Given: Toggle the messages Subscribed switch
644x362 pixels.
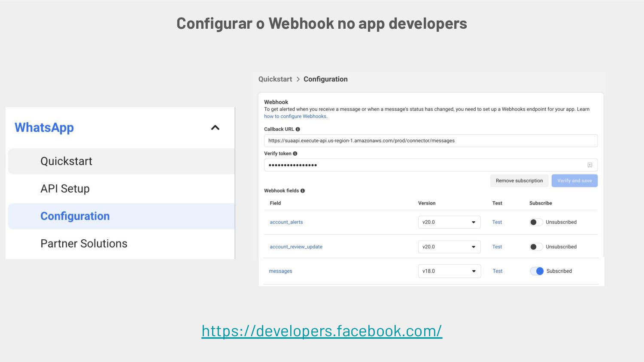Looking at the screenshot, I should (x=537, y=271).
